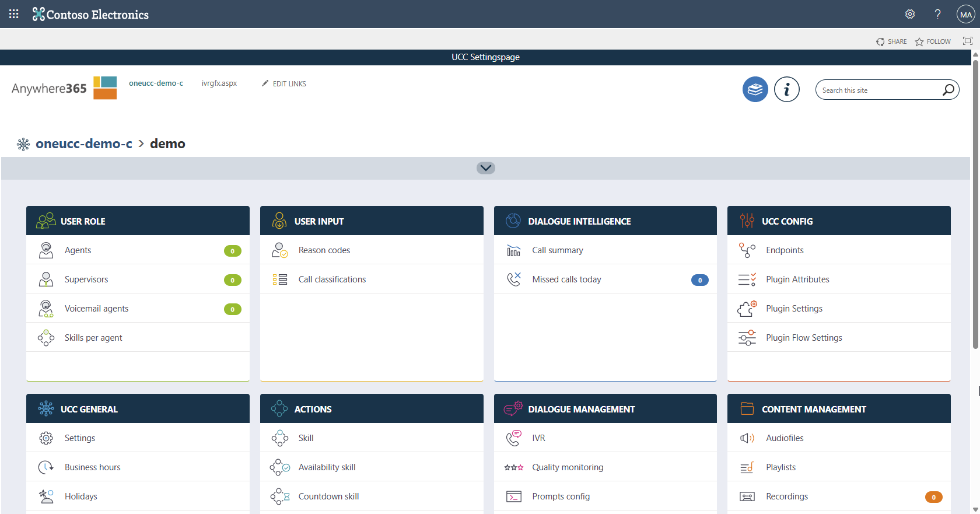This screenshot has height=514, width=980.
Task: Follow this site with the star button
Action: [933, 41]
